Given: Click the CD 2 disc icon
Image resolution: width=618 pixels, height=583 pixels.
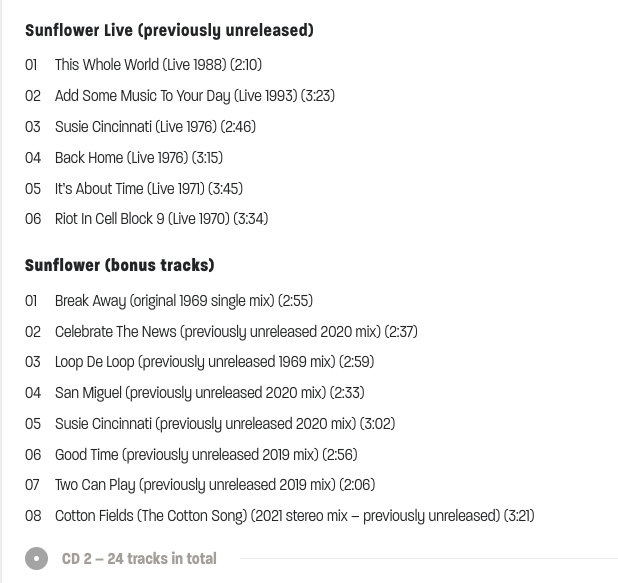Looking at the screenshot, I should [36, 558].
